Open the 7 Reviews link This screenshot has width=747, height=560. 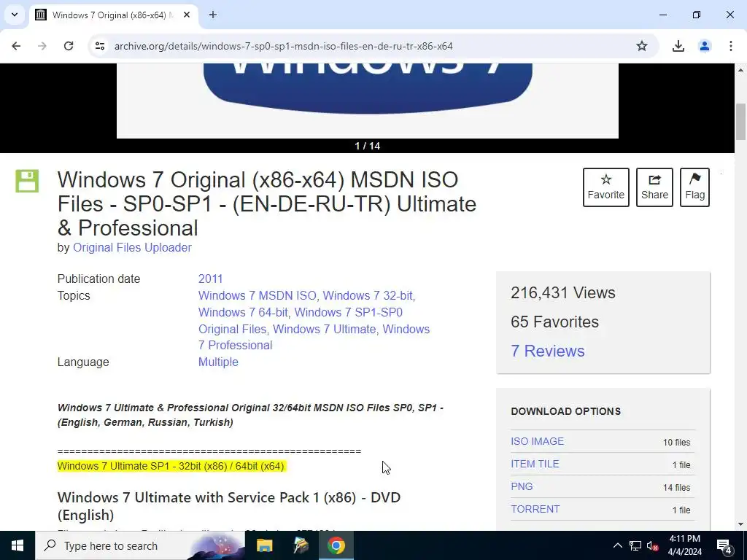pos(547,351)
